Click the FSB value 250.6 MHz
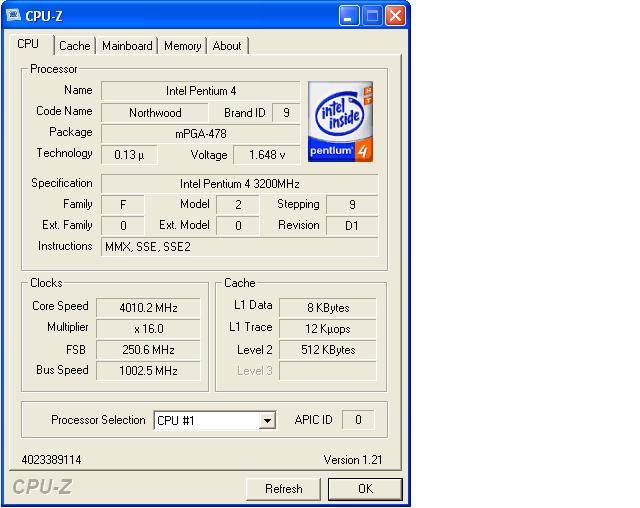The image size is (640, 508). [x=148, y=350]
